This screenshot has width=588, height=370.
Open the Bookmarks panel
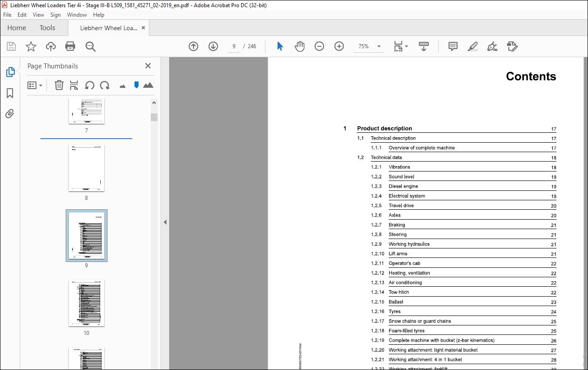point(10,93)
